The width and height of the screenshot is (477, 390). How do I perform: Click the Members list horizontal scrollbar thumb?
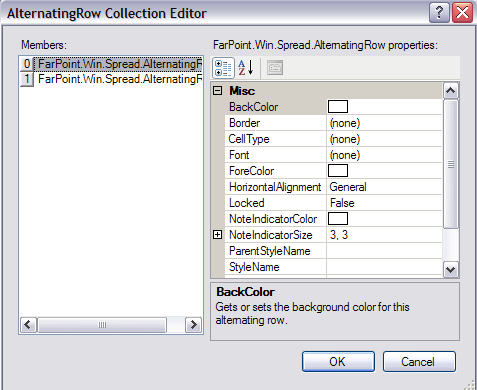coord(102,325)
